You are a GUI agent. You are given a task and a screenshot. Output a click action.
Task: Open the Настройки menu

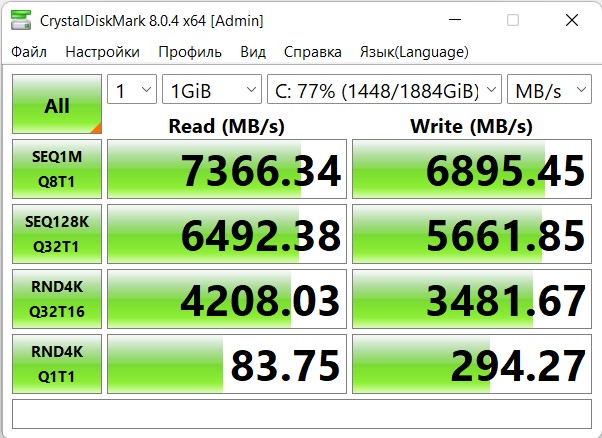click(x=102, y=52)
